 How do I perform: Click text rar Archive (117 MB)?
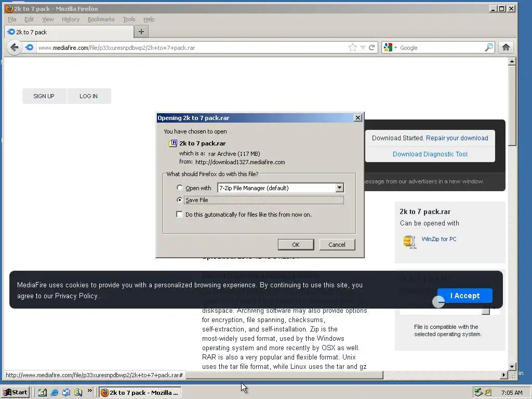click(x=234, y=154)
